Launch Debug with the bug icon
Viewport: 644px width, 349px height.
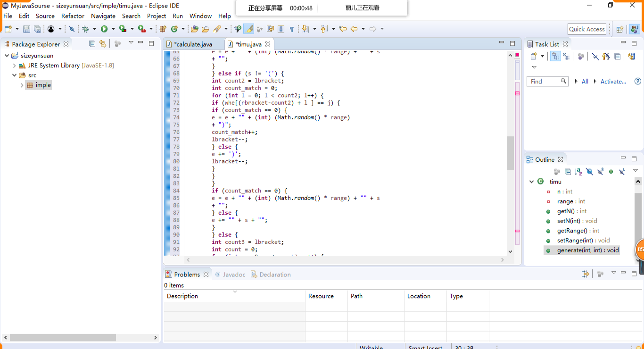[x=85, y=29]
